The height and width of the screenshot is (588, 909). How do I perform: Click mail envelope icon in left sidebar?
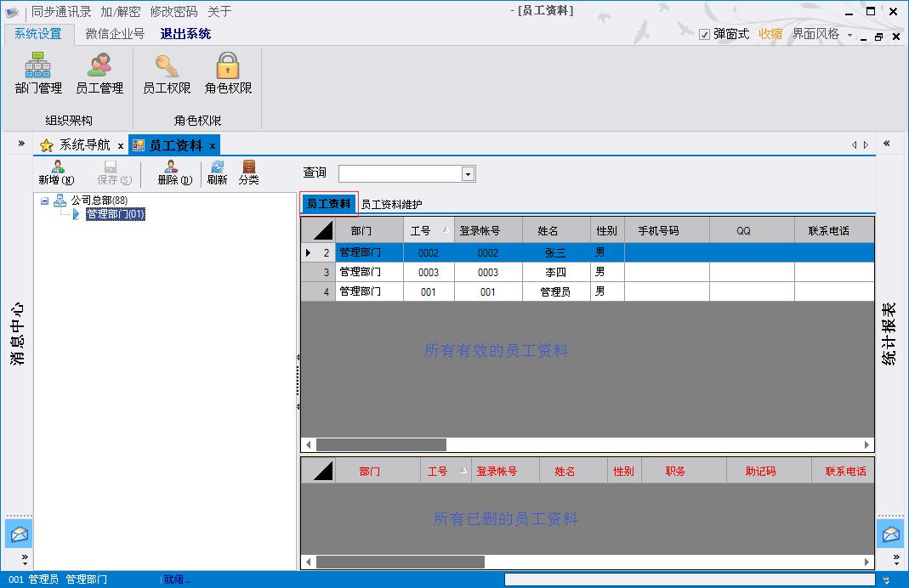[19, 534]
